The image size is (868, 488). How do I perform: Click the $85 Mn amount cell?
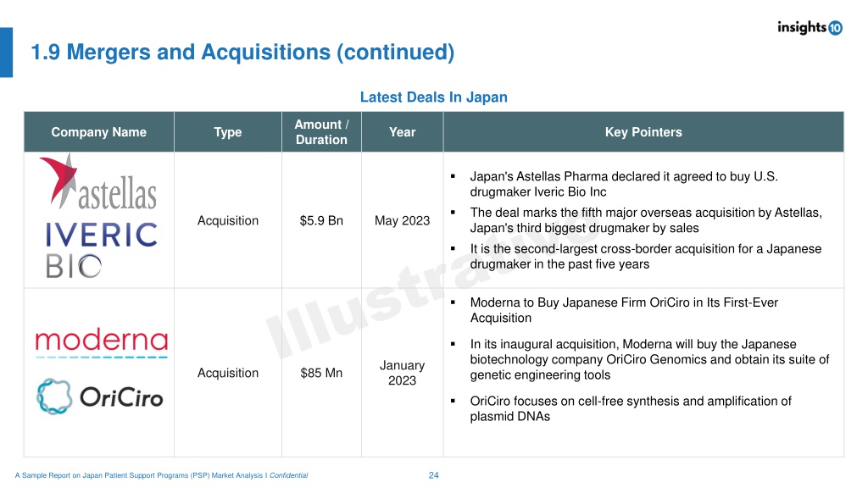(x=321, y=373)
